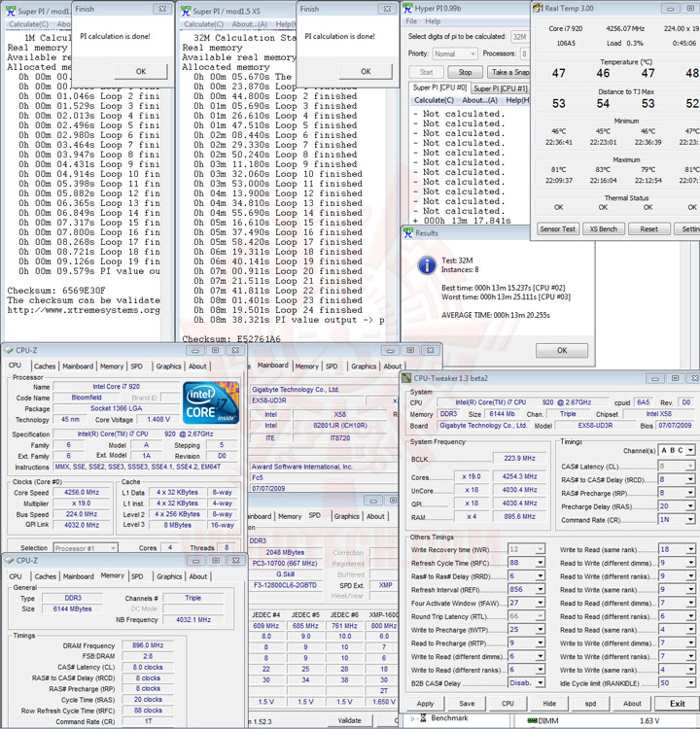Open Caches tab in the CPU-Z processor window
This screenshot has width=700, height=729.
tap(45, 366)
